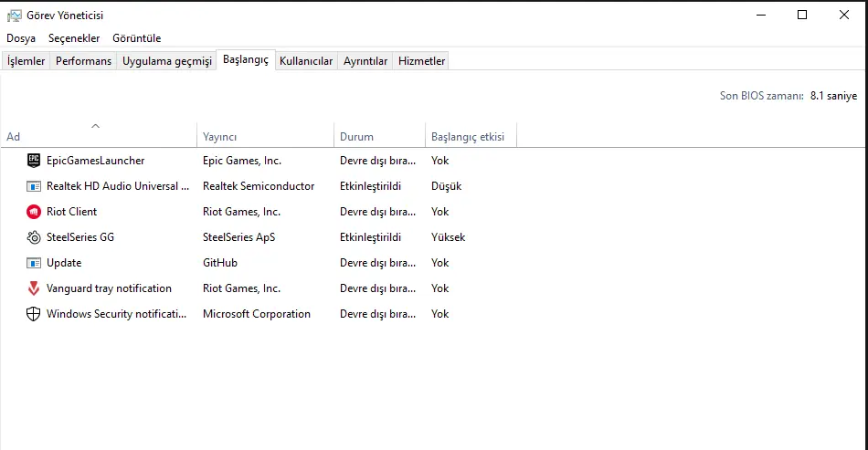The height and width of the screenshot is (450, 868).
Task: Close the Görev Yöneticisi window
Action: [843, 15]
